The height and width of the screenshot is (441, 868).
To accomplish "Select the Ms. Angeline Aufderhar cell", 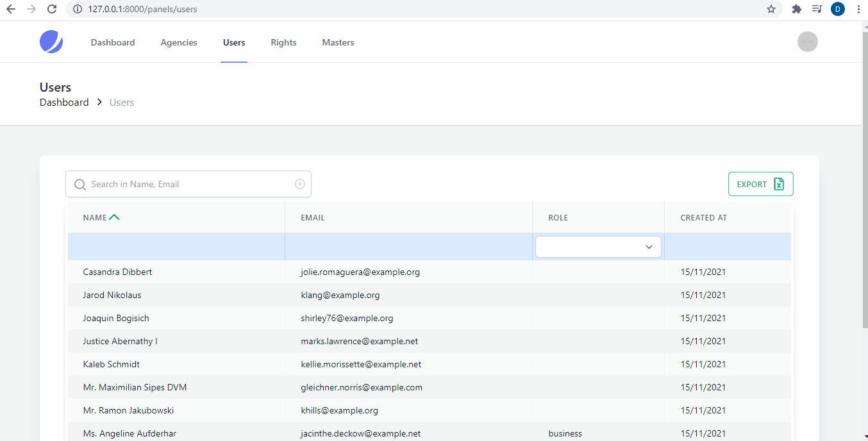I will (129, 433).
